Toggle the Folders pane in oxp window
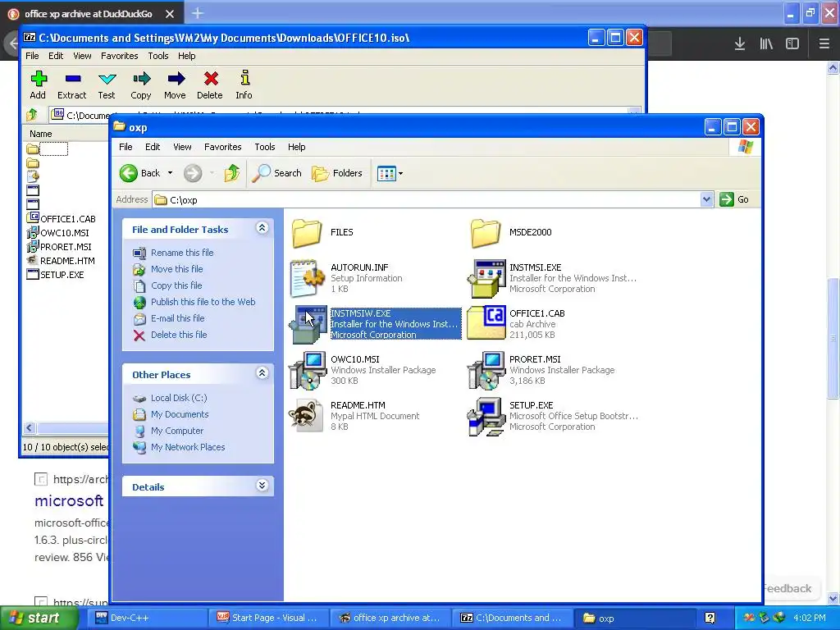Screen dimensions: 840x630 point(337,173)
